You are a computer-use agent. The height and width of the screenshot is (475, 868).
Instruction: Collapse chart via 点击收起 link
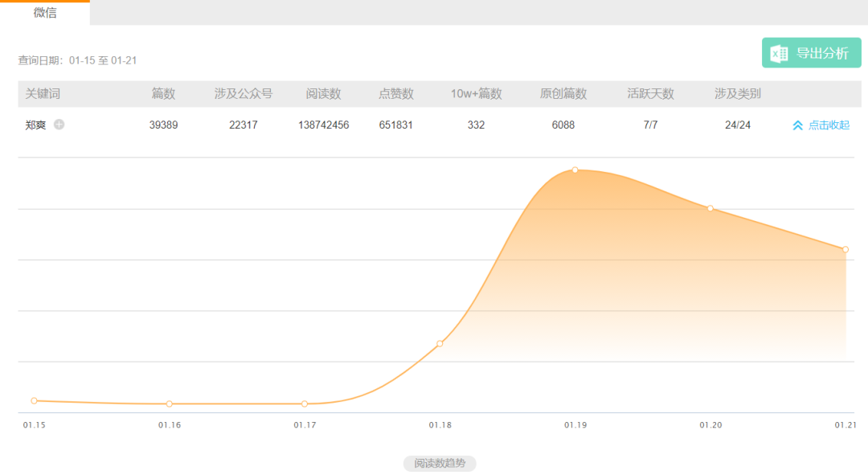click(x=829, y=125)
